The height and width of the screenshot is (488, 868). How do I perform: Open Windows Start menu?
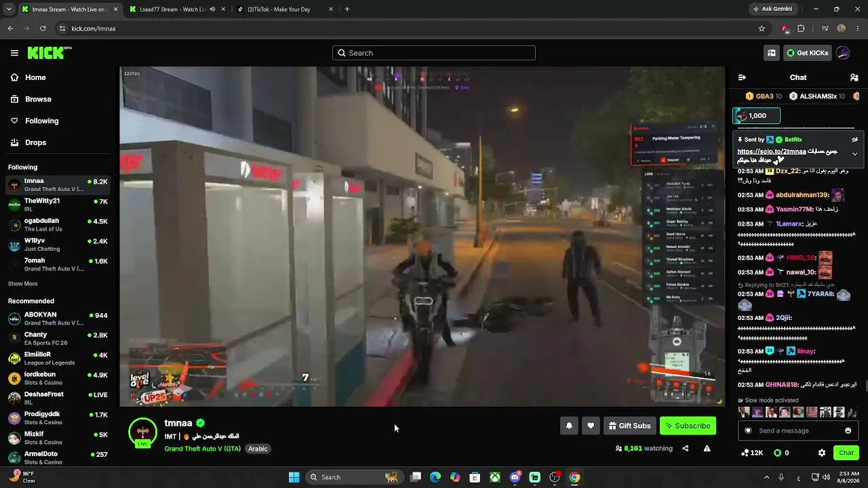pos(294,477)
